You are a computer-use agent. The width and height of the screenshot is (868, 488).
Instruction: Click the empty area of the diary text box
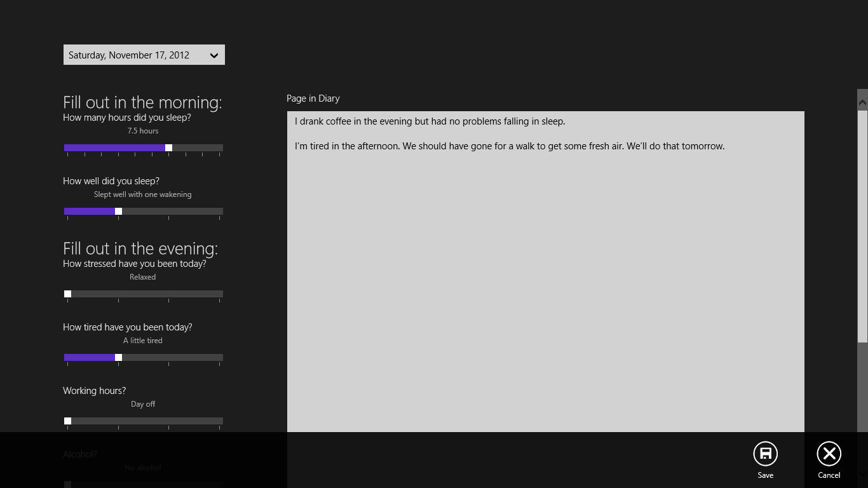[545, 286]
